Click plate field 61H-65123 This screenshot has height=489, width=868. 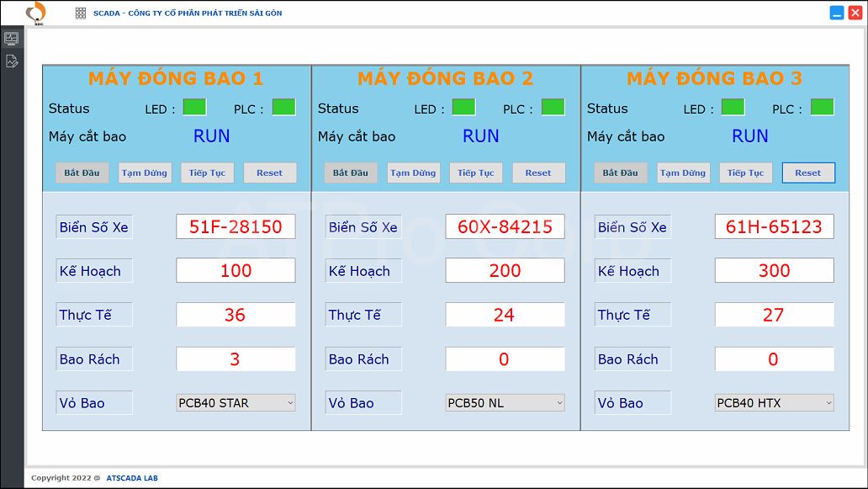pyautogui.click(x=774, y=226)
